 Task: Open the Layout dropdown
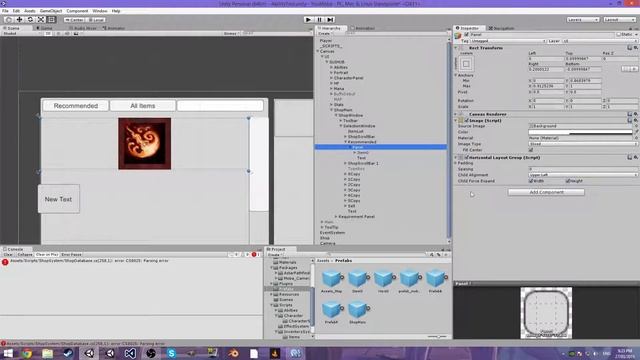(x=620, y=20)
